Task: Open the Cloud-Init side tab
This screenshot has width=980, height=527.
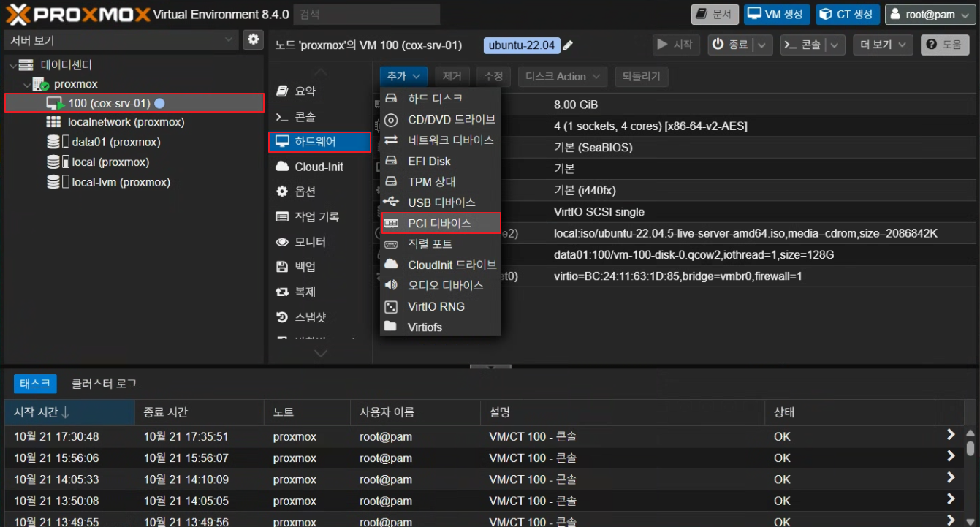Action: (x=319, y=167)
